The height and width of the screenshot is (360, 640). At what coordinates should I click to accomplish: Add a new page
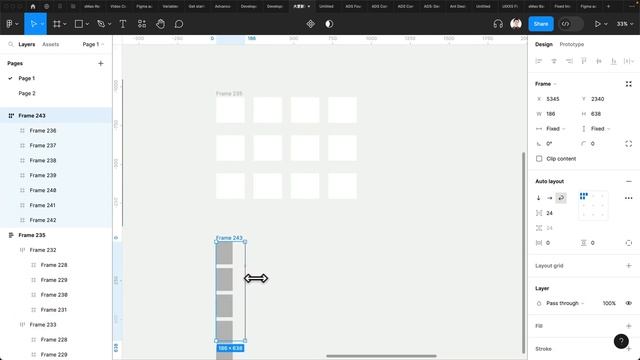[101, 63]
